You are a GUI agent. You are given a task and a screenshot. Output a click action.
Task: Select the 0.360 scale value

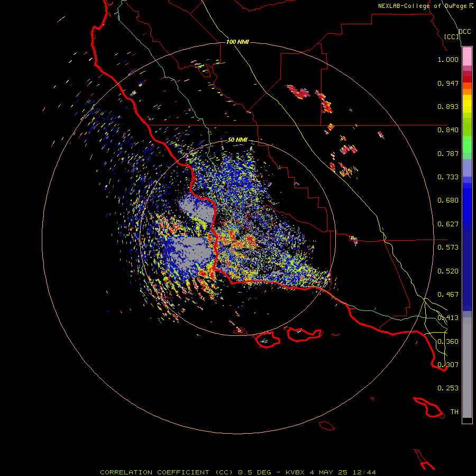448,342
